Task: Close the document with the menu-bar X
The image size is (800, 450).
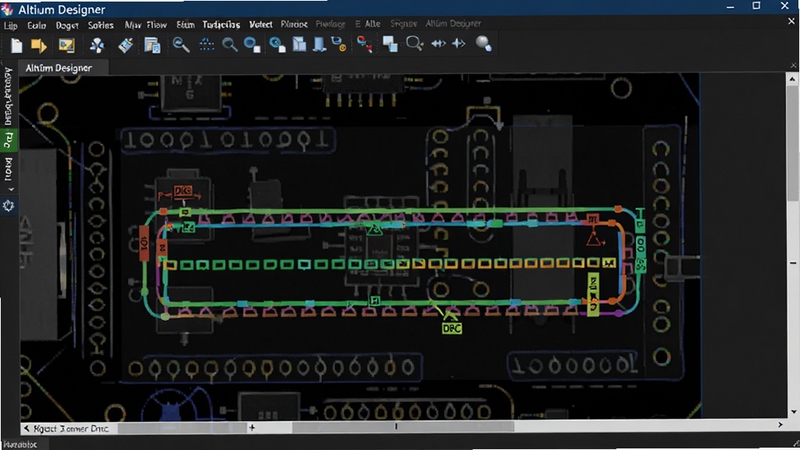Action: click(791, 21)
